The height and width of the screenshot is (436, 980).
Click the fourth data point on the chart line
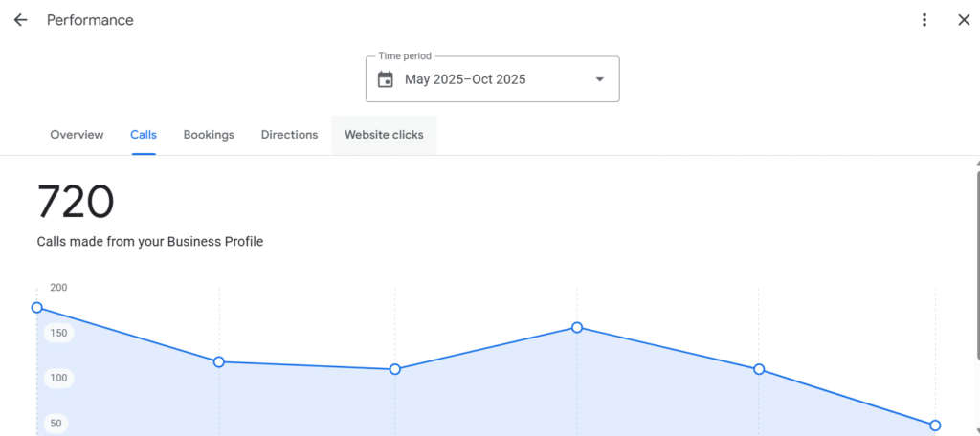pos(577,328)
